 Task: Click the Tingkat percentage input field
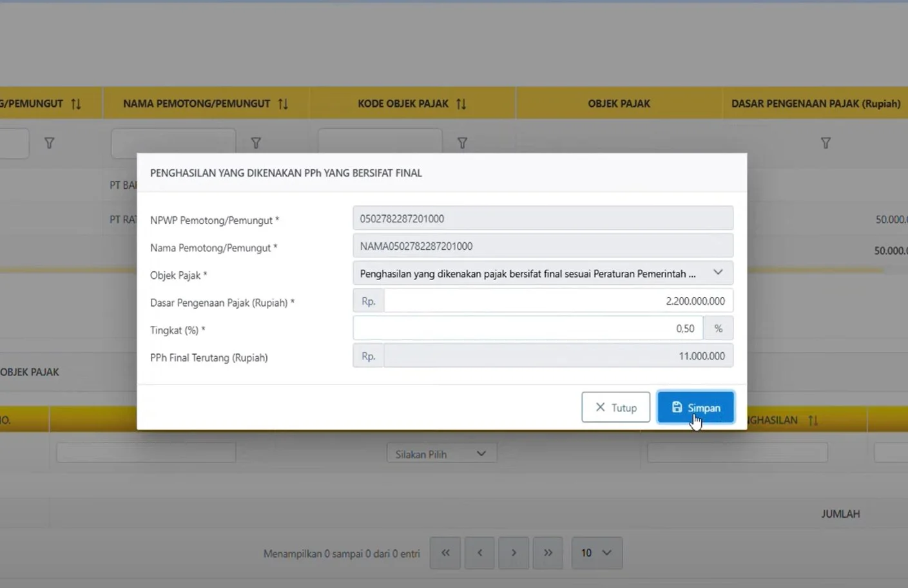[527, 328]
